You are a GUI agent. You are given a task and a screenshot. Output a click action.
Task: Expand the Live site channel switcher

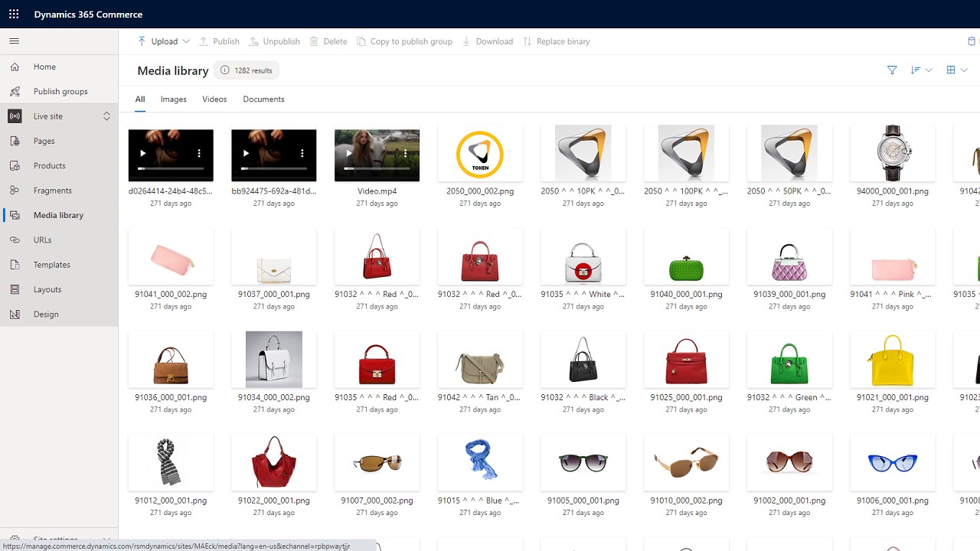click(106, 116)
